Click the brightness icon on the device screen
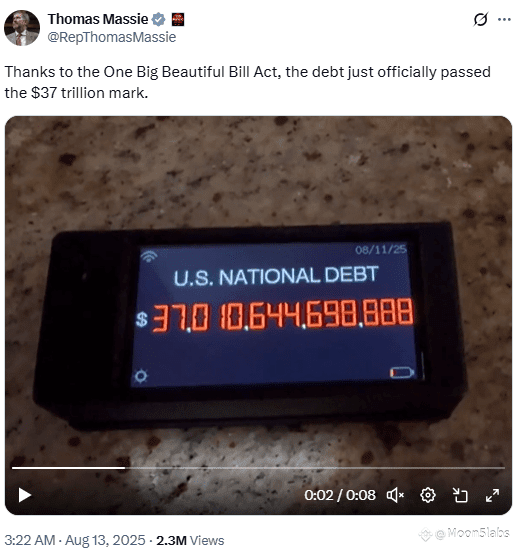The height and width of the screenshot is (551, 517). (x=141, y=376)
